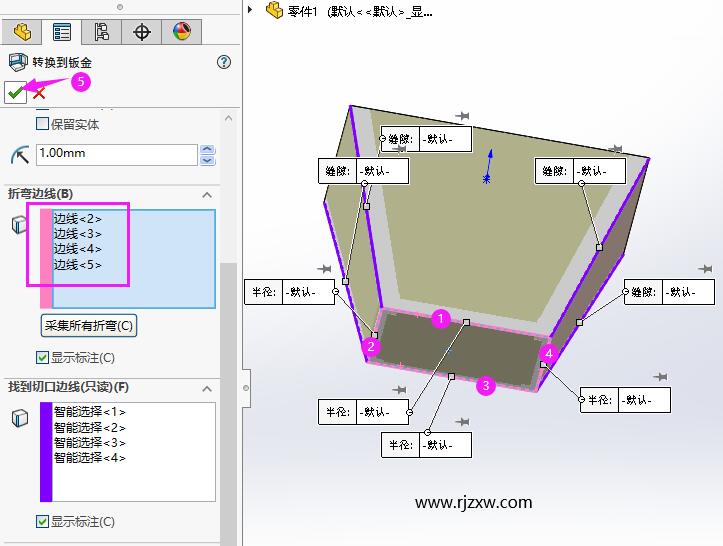723x546 pixels.
Task: Switch to the PropertyManager tab
Action: click(61, 32)
